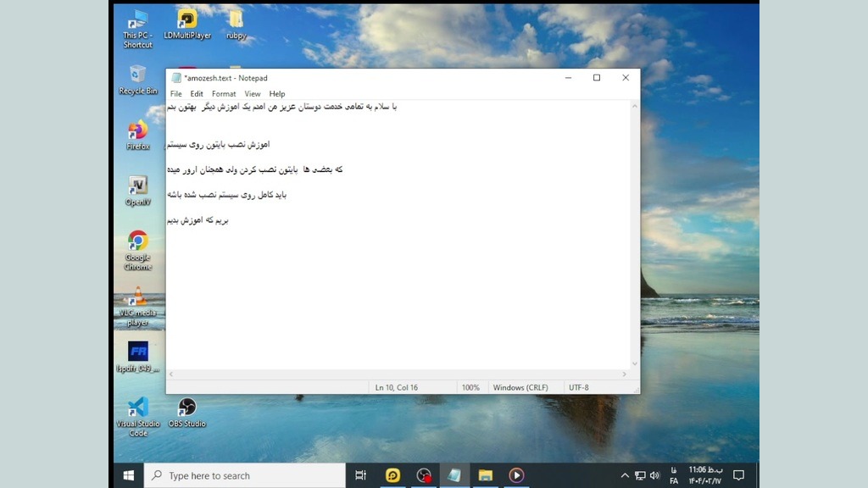Open the Format menu in Notepad

point(224,94)
